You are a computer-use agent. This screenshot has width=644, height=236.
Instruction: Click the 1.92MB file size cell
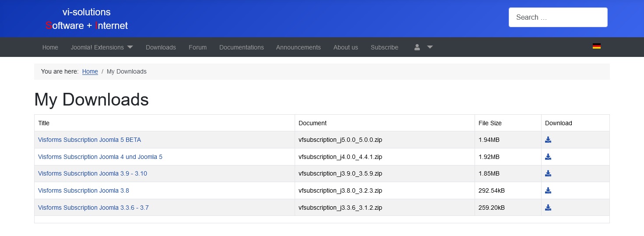(508, 157)
